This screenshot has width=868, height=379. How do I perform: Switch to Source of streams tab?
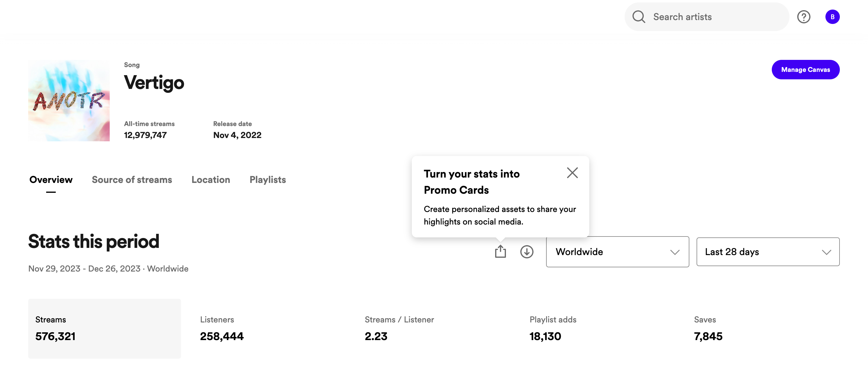(132, 180)
